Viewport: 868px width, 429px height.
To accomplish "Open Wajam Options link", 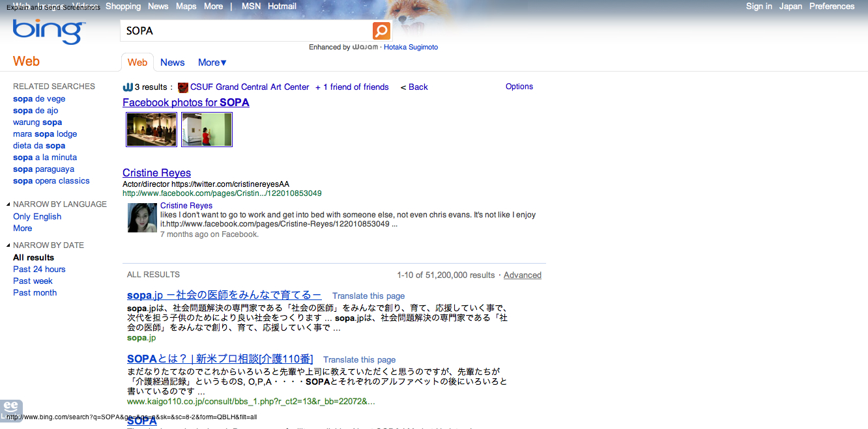I will (x=519, y=87).
